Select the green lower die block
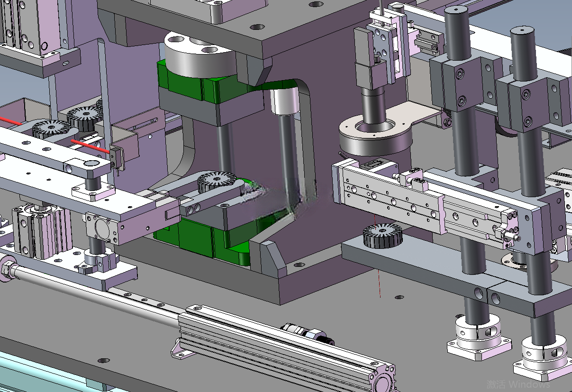 point(203,243)
